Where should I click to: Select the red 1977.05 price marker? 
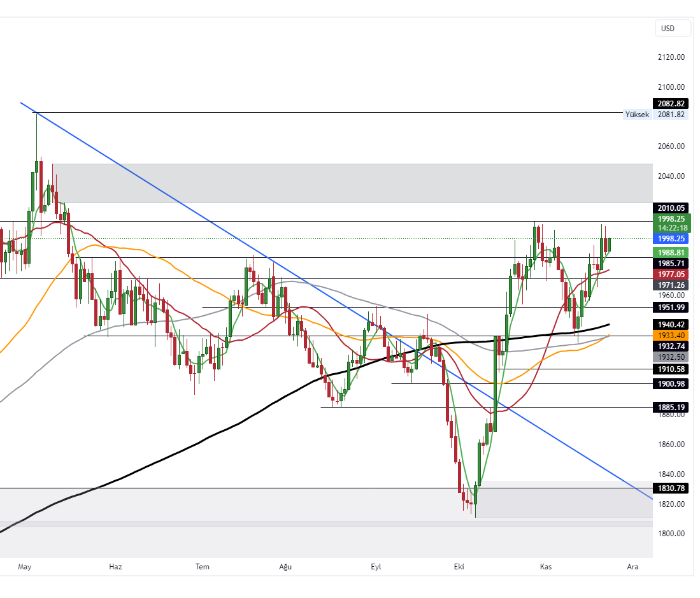click(669, 274)
